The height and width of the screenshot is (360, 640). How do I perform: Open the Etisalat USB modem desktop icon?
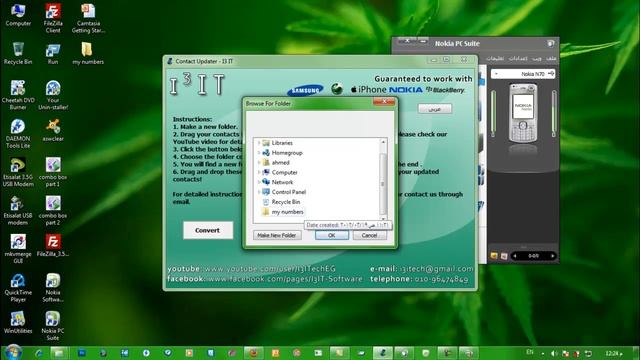18,211
